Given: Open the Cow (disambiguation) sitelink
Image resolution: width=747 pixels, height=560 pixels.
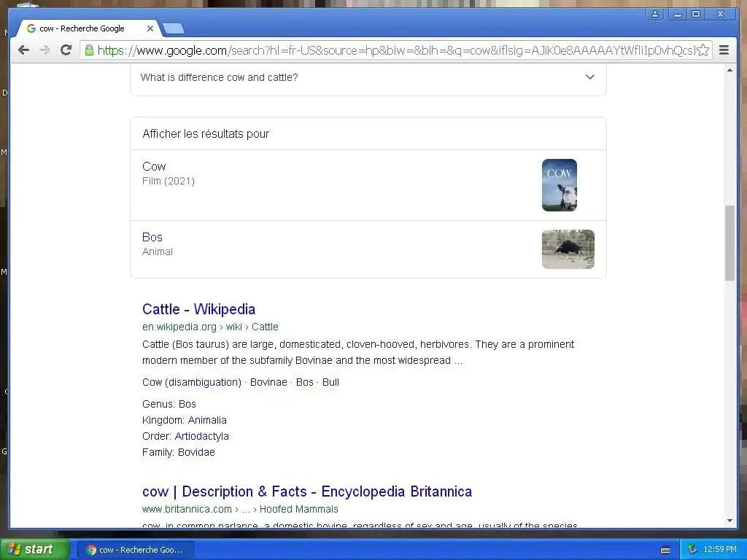Looking at the screenshot, I should tap(192, 382).
